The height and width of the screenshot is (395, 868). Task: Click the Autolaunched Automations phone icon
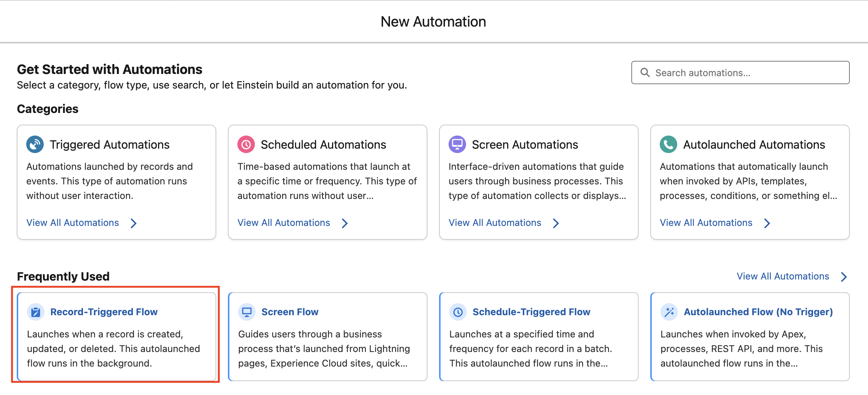point(668,145)
